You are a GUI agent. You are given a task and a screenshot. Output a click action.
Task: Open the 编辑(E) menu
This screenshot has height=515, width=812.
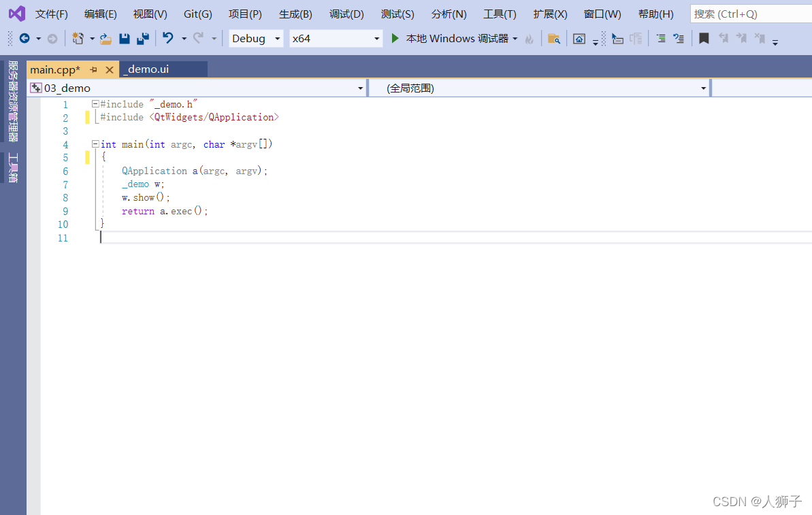pyautogui.click(x=101, y=14)
